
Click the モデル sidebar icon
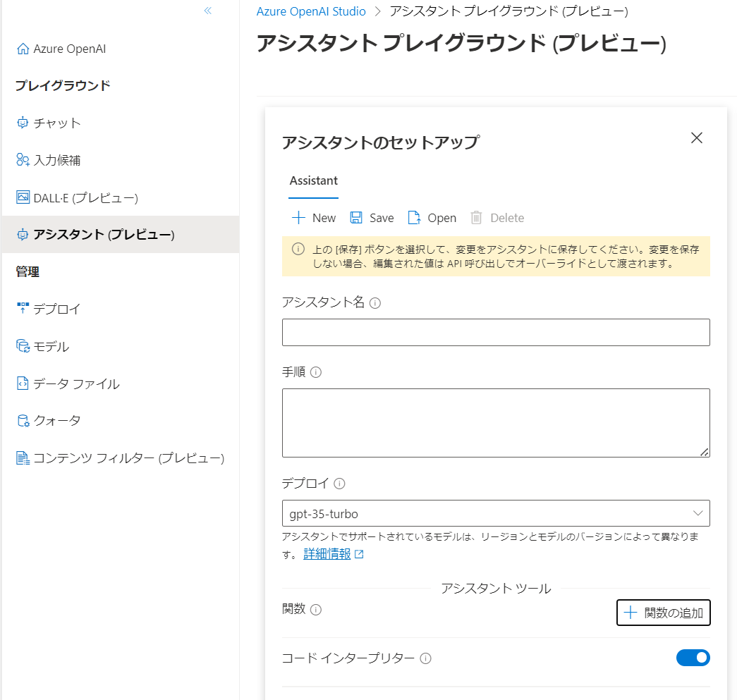[x=23, y=346]
